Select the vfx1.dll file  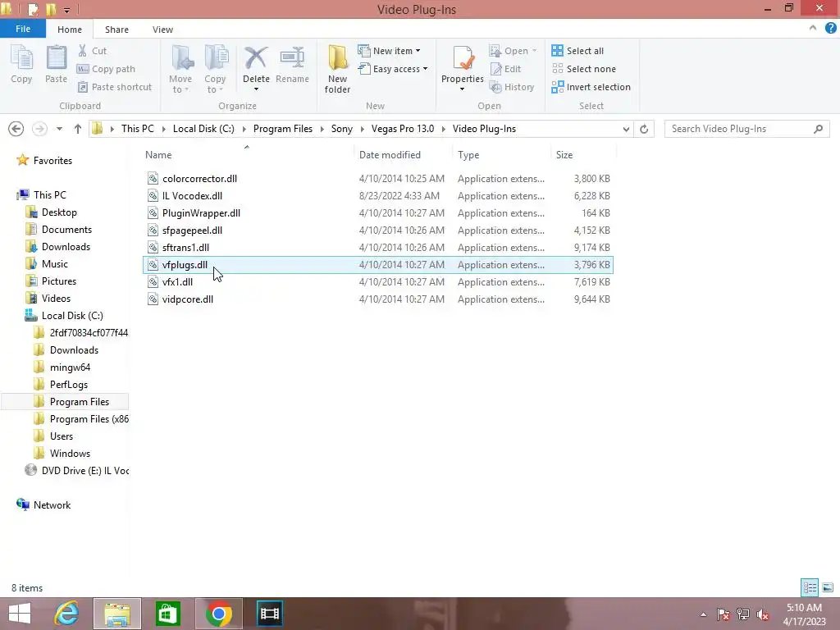[377, 282]
